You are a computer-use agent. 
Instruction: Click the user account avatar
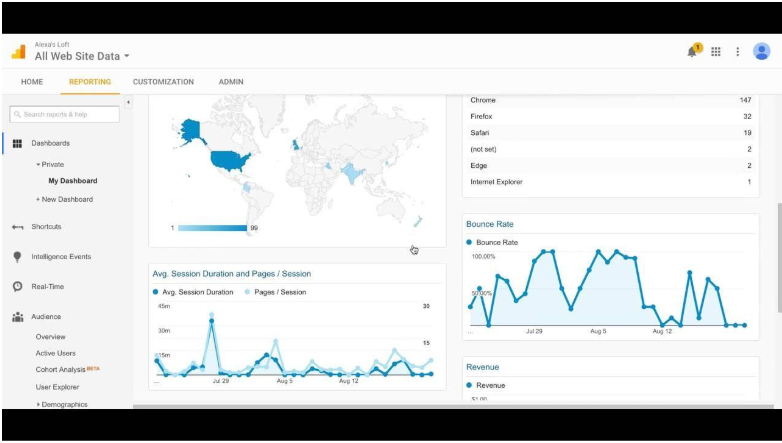click(x=762, y=51)
